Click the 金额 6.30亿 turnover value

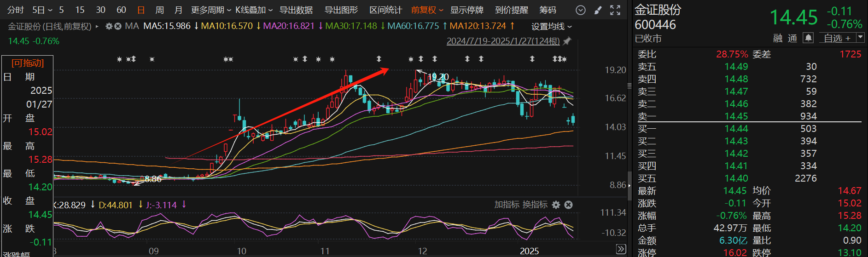[733, 240]
